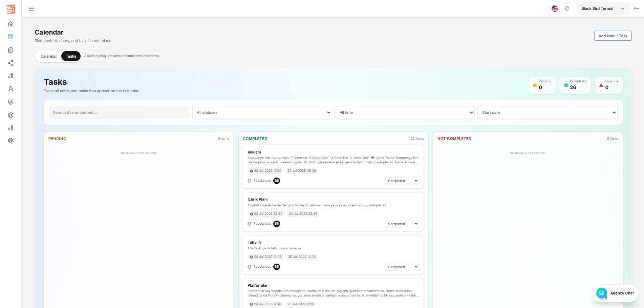Open the share/social sidebar icon
The height and width of the screenshot is (308, 644).
coord(11,63)
